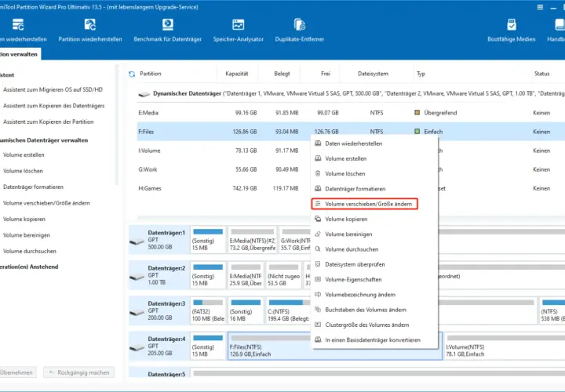Click Datenträger formatieren icon in context menu
The height and width of the screenshot is (392, 565).
(x=318, y=189)
